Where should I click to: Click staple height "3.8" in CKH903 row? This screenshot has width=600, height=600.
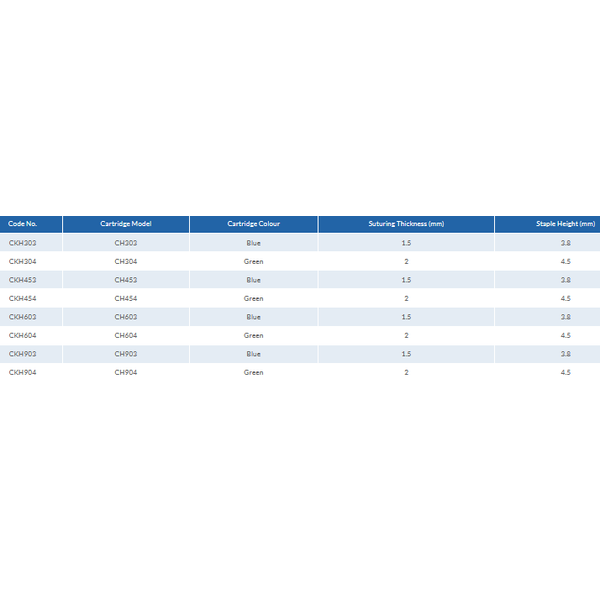(566, 354)
